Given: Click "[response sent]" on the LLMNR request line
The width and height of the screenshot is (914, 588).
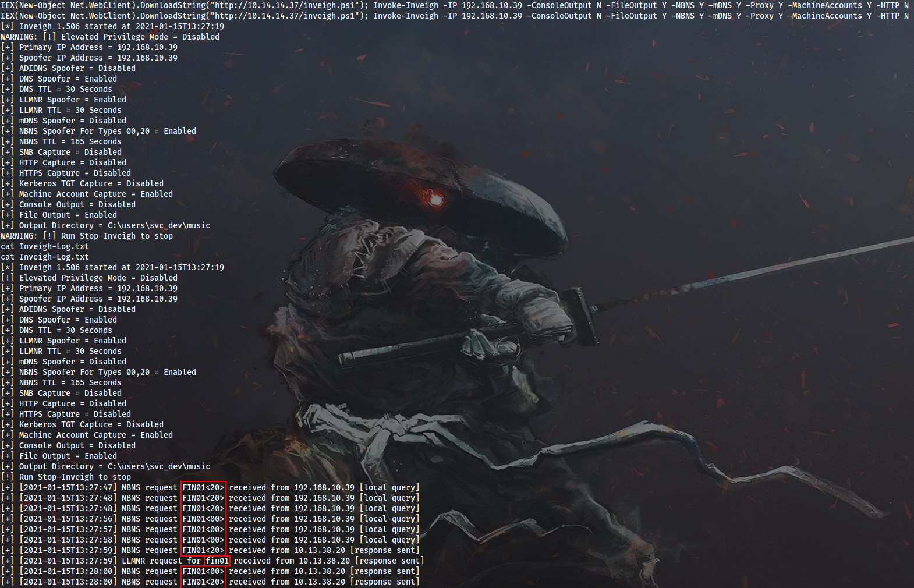Looking at the screenshot, I should (389, 561).
